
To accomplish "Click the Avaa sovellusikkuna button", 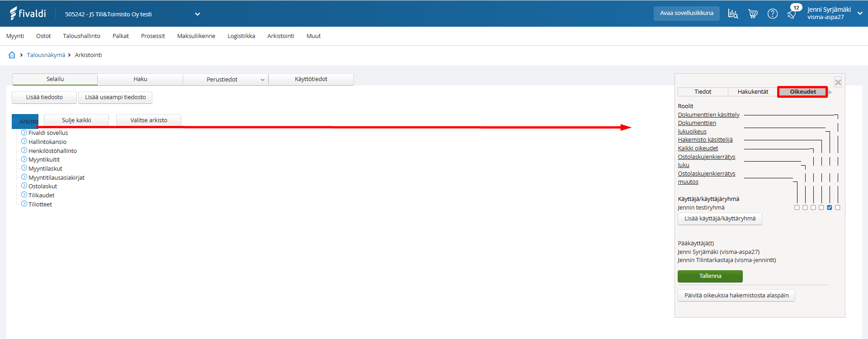I will click(x=687, y=13).
